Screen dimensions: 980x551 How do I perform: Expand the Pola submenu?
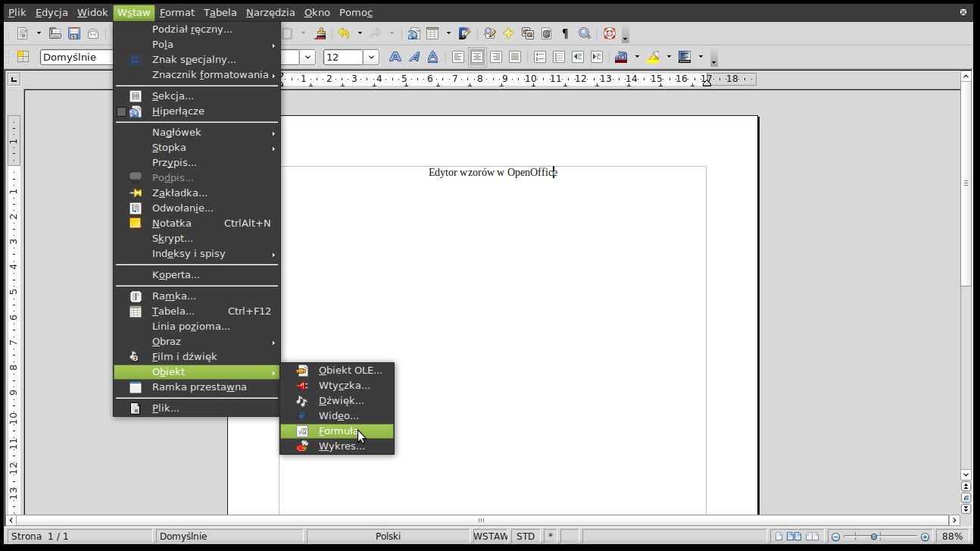(197, 45)
